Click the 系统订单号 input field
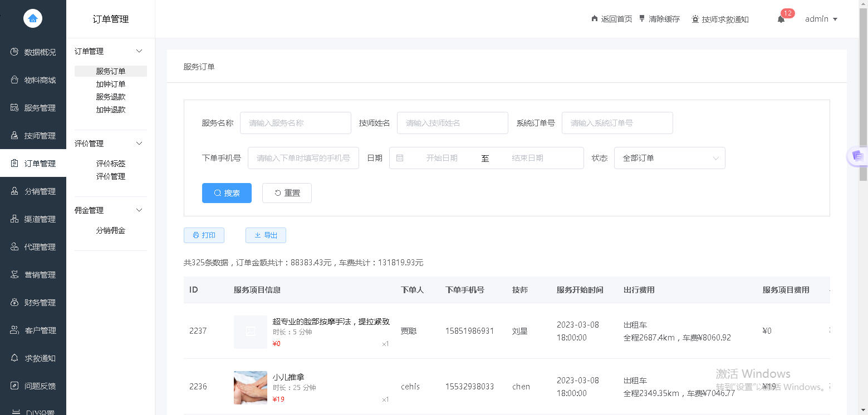The image size is (868, 415). [617, 123]
